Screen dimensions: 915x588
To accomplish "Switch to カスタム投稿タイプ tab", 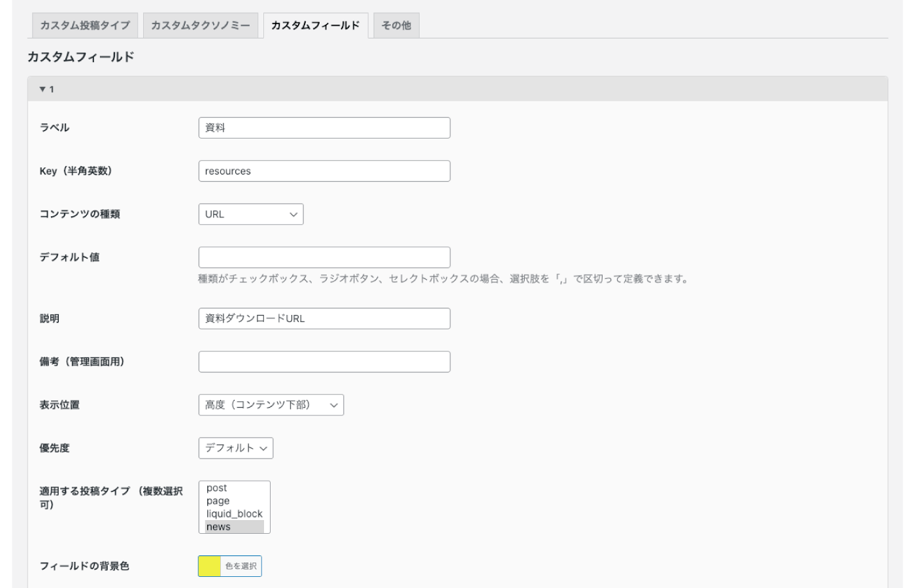I will (85, 25).
